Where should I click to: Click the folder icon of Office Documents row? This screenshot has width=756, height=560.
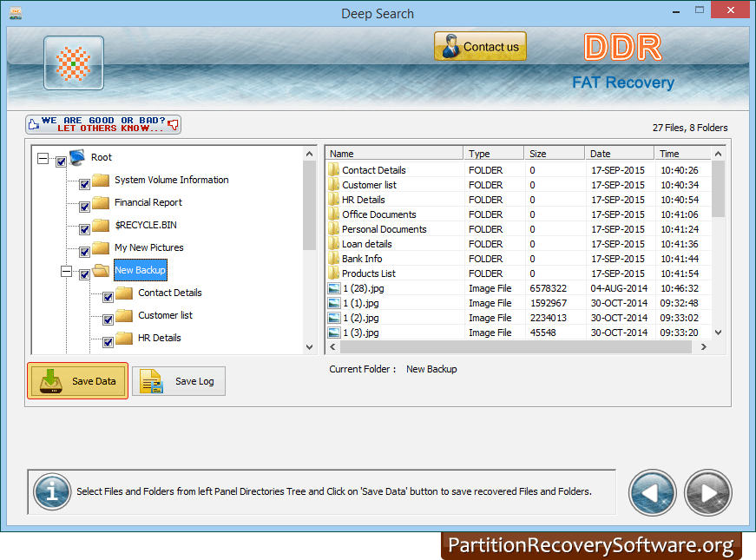(333, 214)
